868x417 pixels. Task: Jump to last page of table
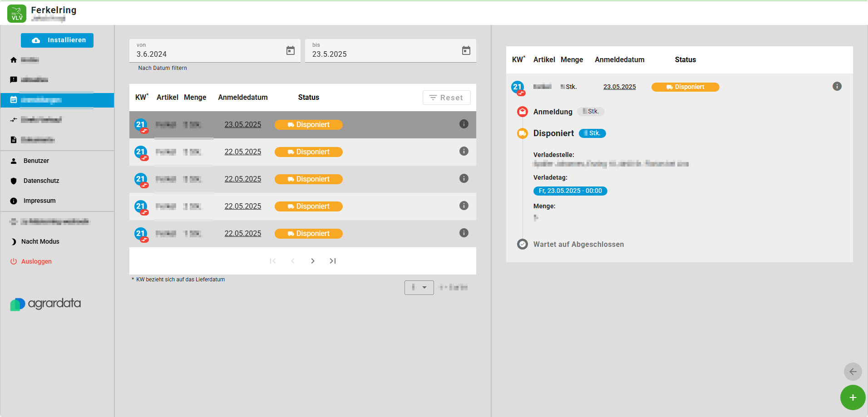pos(333,261)
